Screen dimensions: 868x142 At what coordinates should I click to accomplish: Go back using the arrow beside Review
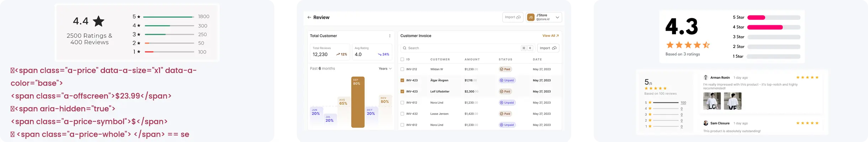coord(309,17)
